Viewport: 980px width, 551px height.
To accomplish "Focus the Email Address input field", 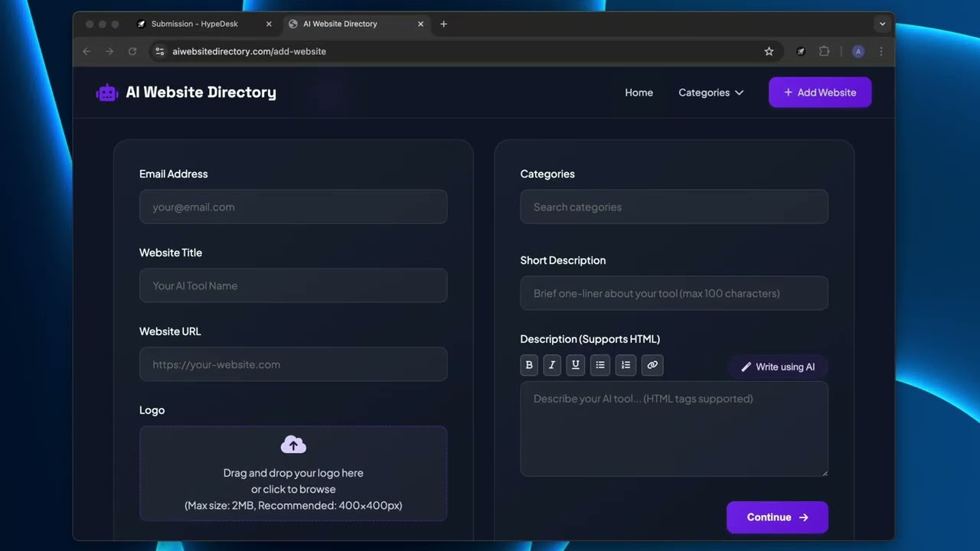I will [x=293, y=207].
